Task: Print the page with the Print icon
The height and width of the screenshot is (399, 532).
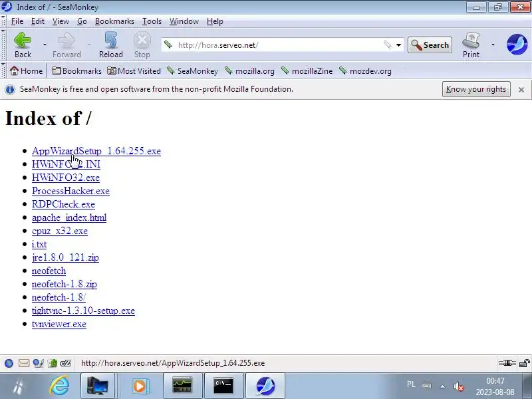Action: [471, 45]
